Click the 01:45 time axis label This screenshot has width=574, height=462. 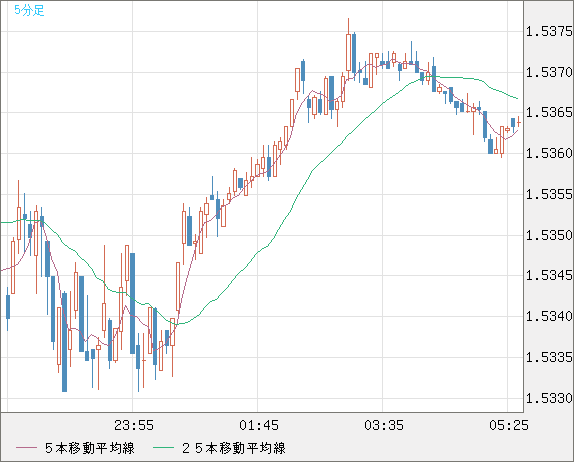click(x=259, y=425)
